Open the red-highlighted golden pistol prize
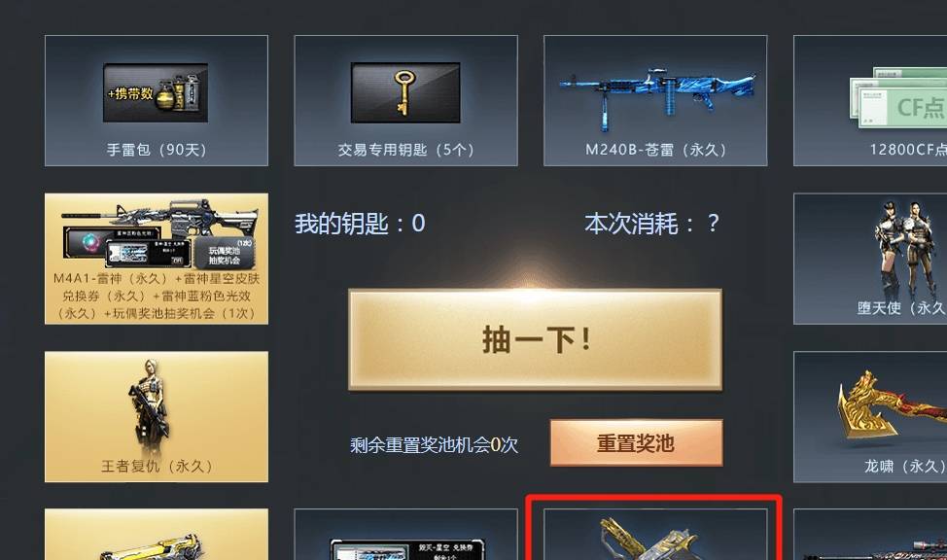947x560 pixels. click(655, 534)
